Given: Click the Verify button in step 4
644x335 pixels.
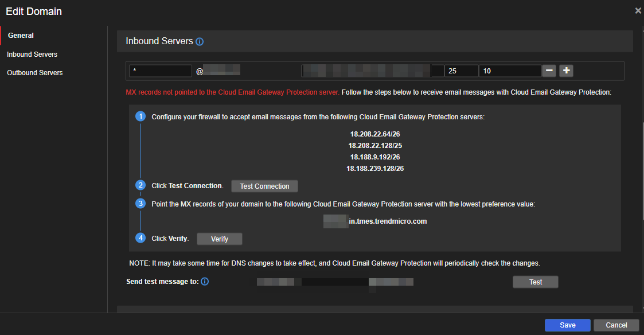Looking at the screenshot, I should pos(220,239).
